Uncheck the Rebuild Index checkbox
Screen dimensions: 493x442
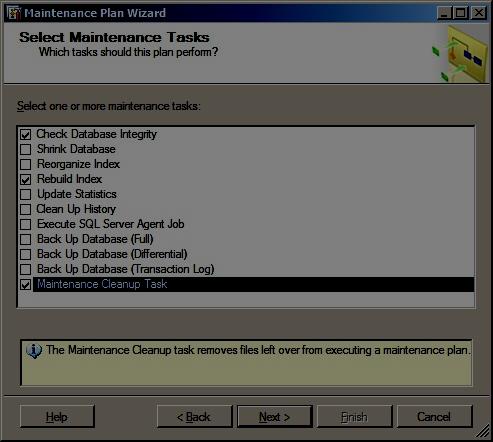pos(26,179)
